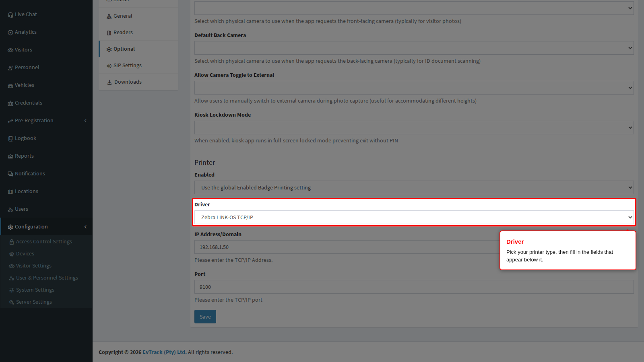The height and width of the screenshot is (362, 644).
Task: Click the Visitors eye icon
Action: [10, 50]
